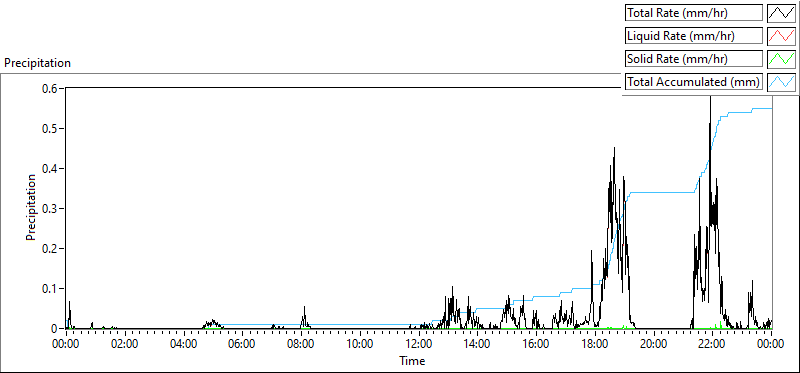Screen dimensions: 800x373
Task: Click the vertical Precipitation y-axis title
Action: pos(31,207)
